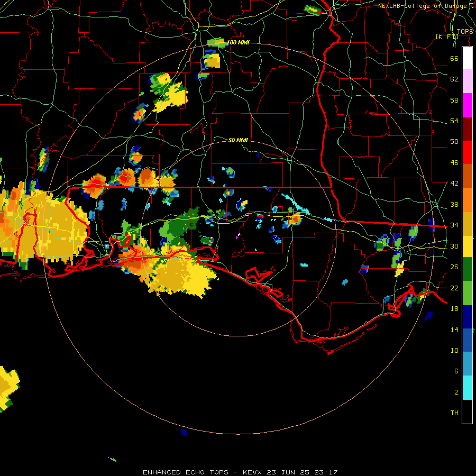Click the legend value "22"

454,288
